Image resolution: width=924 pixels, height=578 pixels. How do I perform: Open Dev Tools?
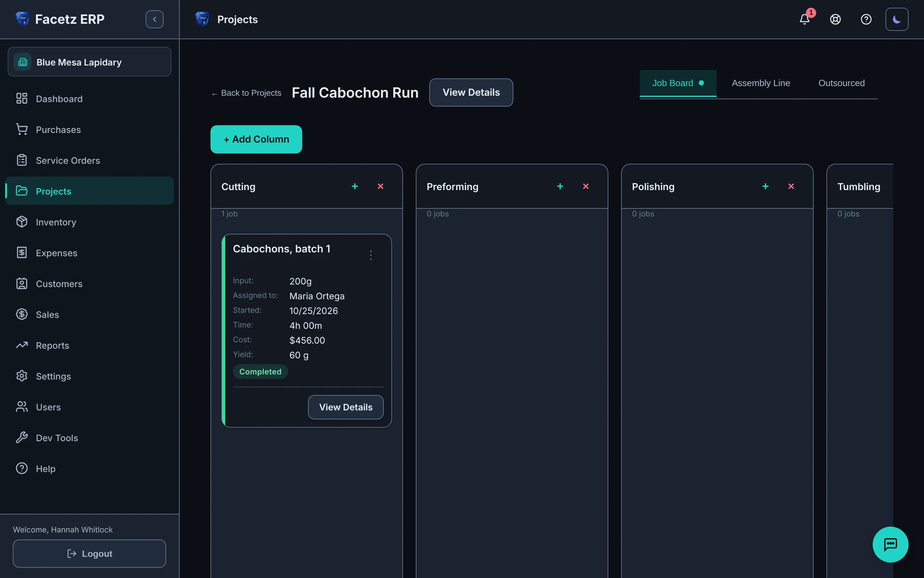pyautogui.click(x=89, y=438)
